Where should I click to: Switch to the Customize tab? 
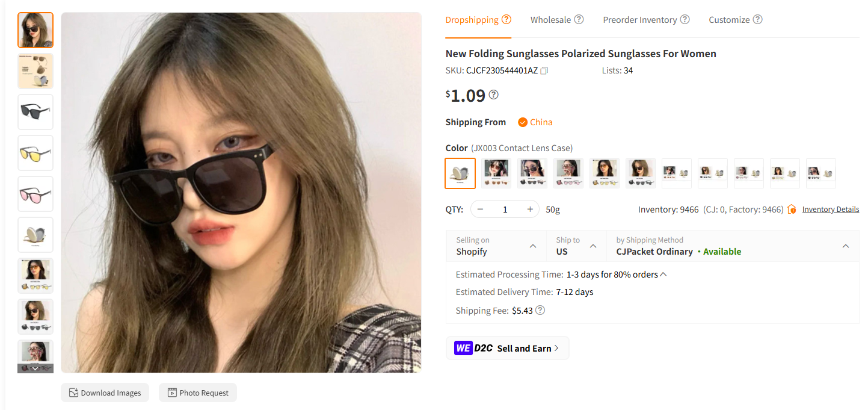tap(729, 19)
